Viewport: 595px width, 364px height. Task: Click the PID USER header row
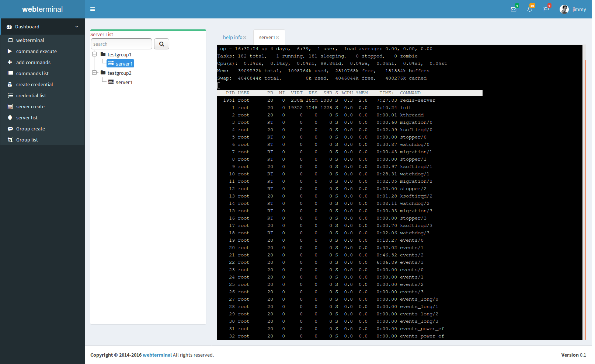350,93
